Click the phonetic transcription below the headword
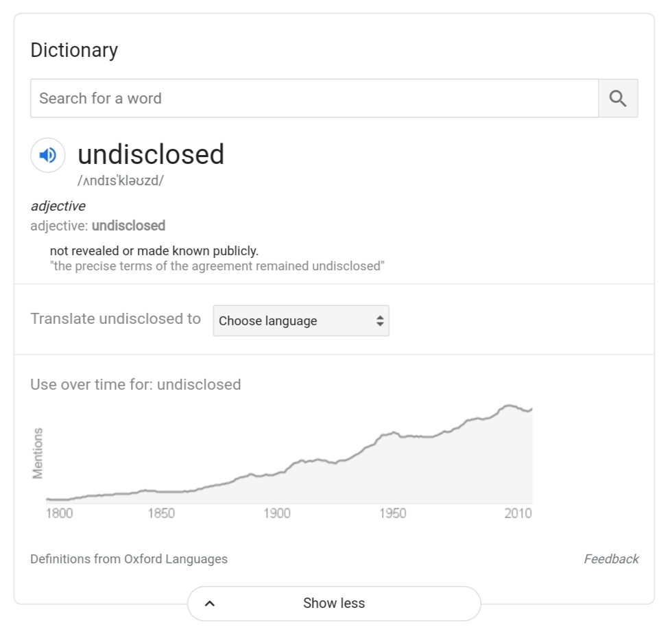The height and width of the screenshot is (634, 672). [x=121, y=181]
